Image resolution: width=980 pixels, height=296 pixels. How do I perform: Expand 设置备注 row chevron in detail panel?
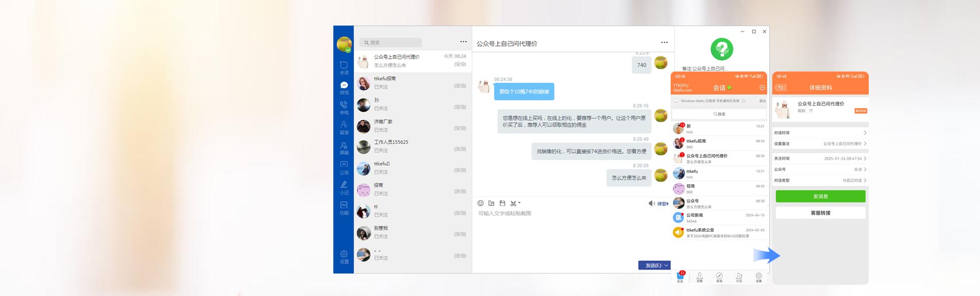(x=865, y=144)
